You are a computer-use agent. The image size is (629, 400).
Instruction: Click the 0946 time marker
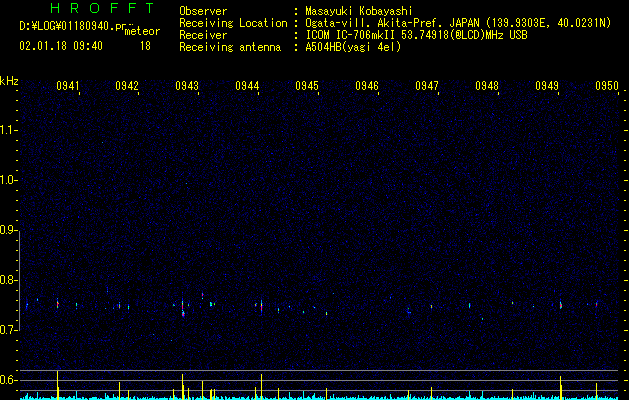(x=367, y=86)
